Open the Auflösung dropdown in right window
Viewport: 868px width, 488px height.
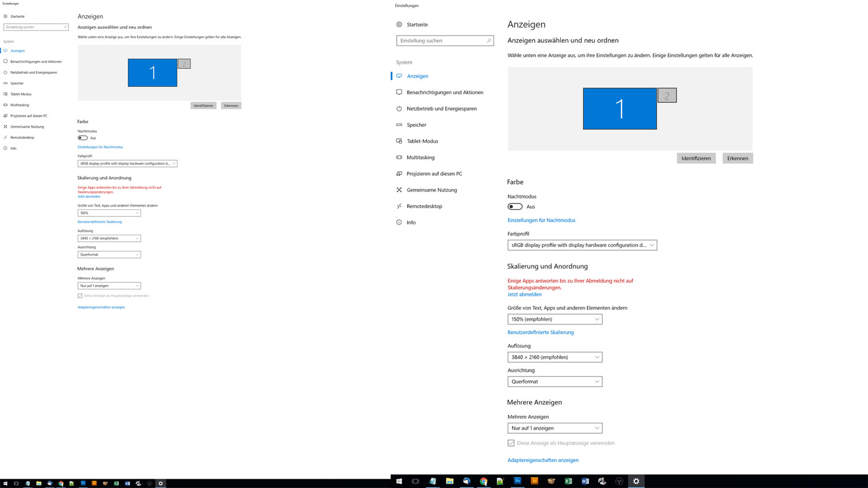pyautogui.click(x=555, y=357)
